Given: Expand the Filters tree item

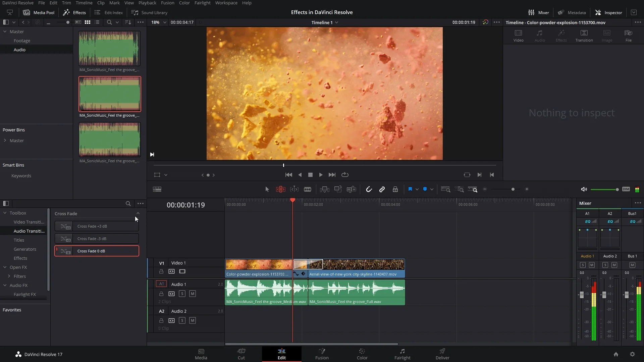Looking at the screenshot, I should pos(9,276).
